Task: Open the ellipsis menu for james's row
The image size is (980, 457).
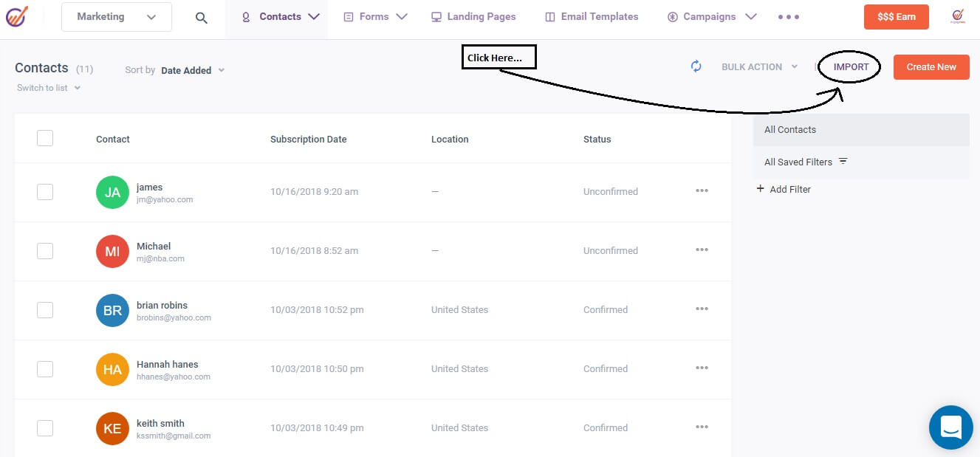Action: tap(701, 191)
